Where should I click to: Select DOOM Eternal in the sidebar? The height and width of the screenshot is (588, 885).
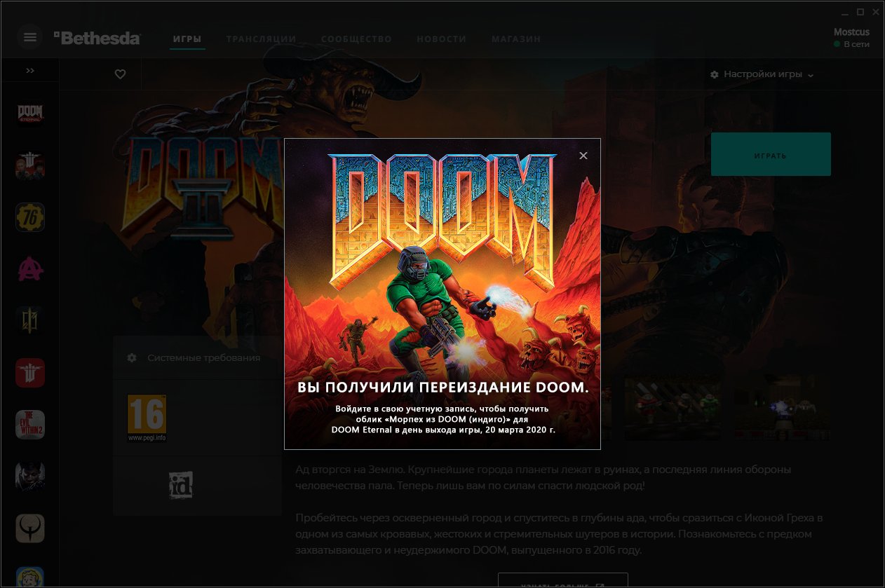(30, 113)
